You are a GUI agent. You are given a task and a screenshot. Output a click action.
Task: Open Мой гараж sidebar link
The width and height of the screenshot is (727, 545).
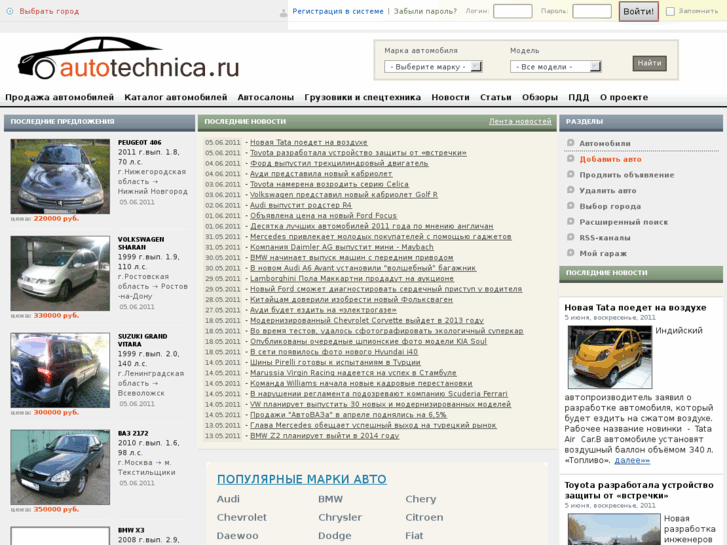(603, 254)
